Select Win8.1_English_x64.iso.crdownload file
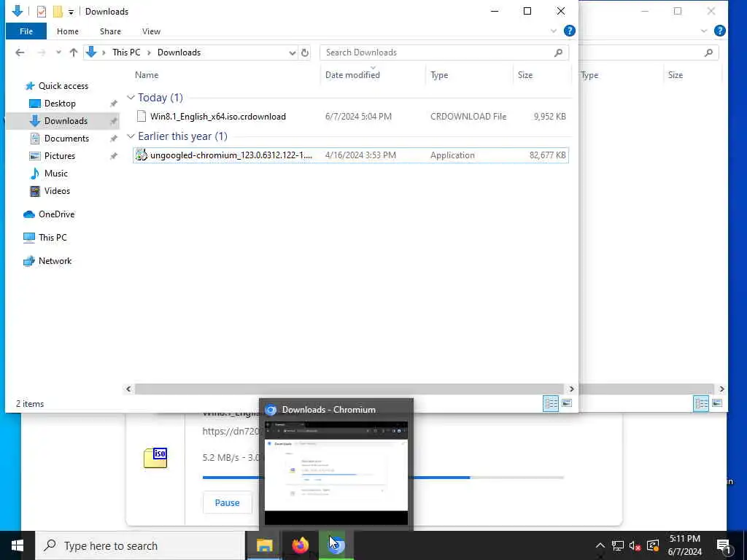This screenshot has height=560, width=747. point(351,117)
